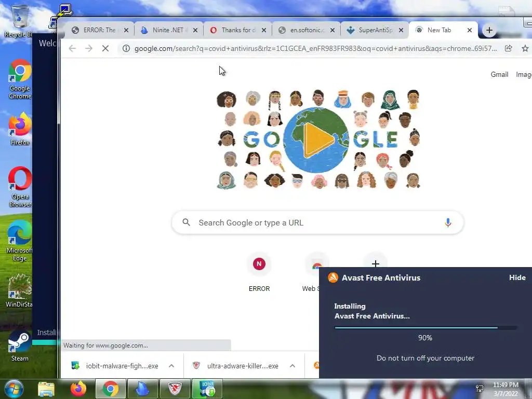Go forward with the browser forward arrow

click(x=89, y=48)
